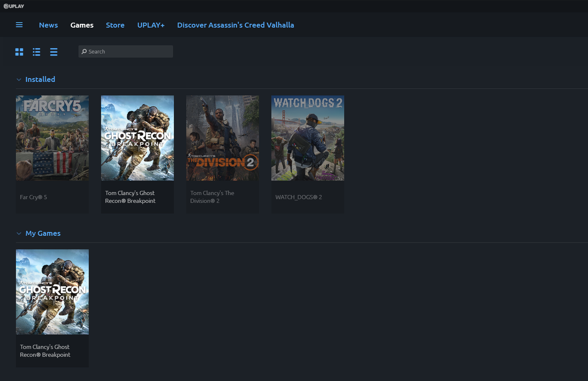Click Ghost Recon Breakpoint title under Installed
588x381 pixels.
(x=130, y=197)
